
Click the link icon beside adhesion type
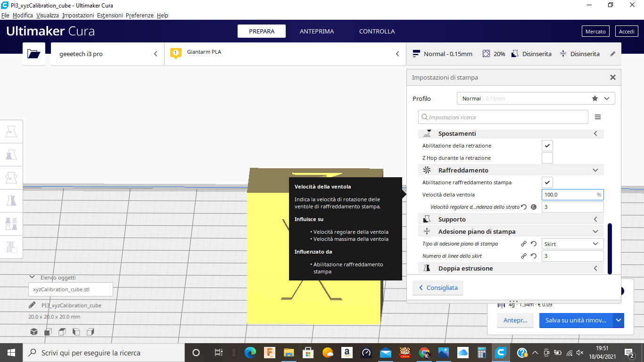pos(523,244)
